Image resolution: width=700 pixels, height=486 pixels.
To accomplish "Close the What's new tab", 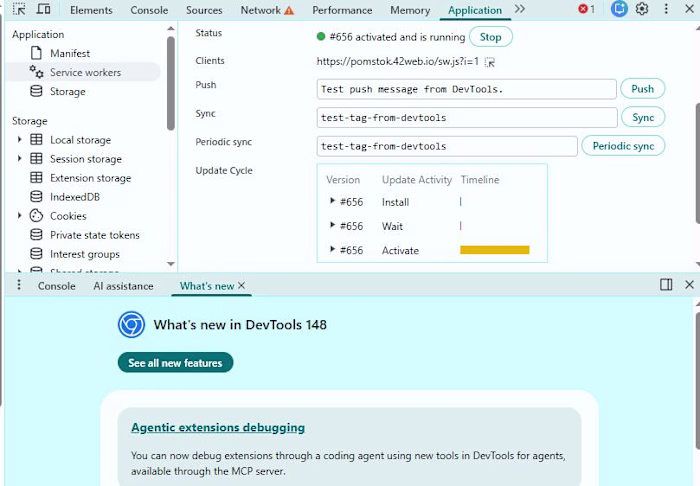I will point(242,285).
